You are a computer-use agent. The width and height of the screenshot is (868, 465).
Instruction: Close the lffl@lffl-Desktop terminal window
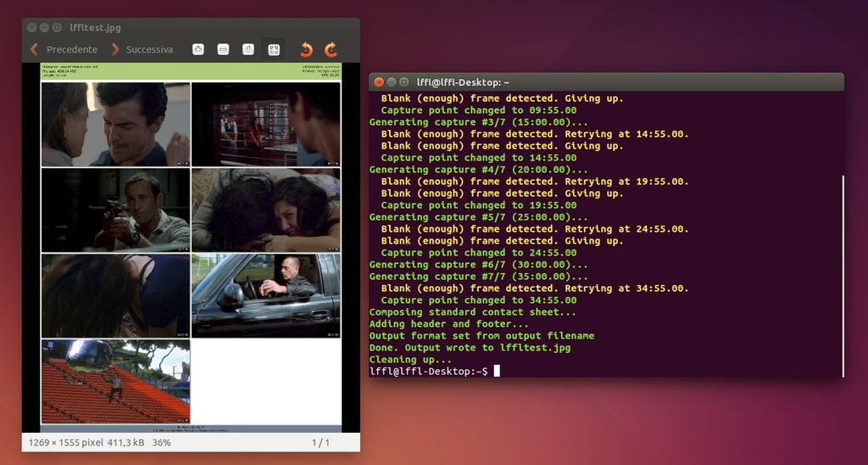tap(379, 82)
